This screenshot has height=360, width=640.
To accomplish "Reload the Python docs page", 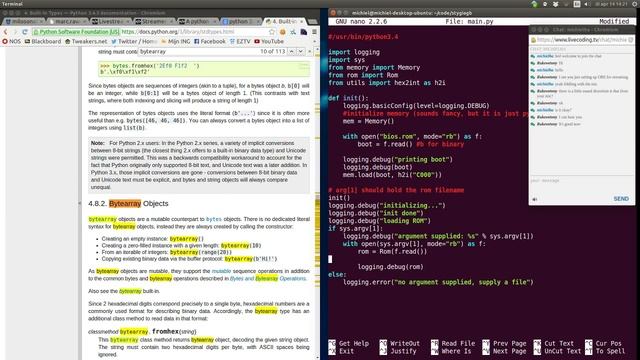I will click(x=25, y=32).
